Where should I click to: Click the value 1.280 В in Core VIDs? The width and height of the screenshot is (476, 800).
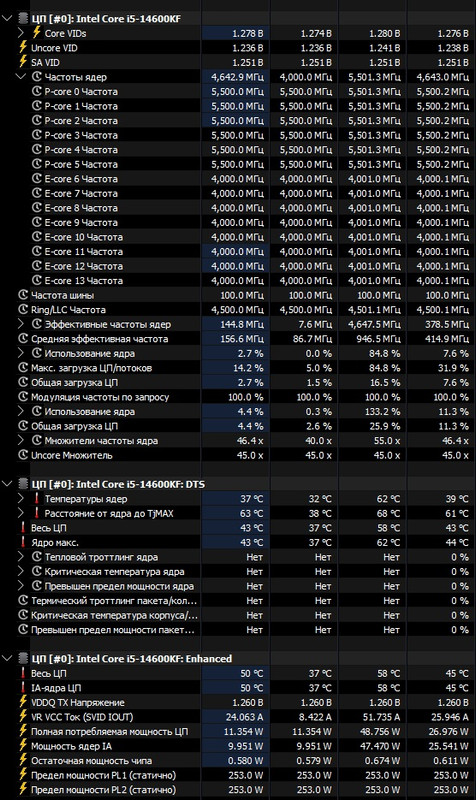tap(384, 33)
